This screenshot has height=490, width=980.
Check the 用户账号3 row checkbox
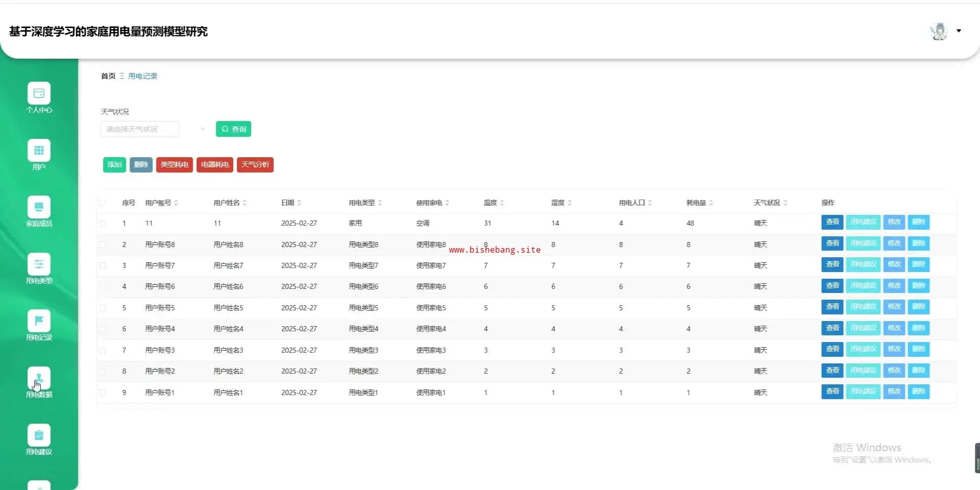point(103,350)
